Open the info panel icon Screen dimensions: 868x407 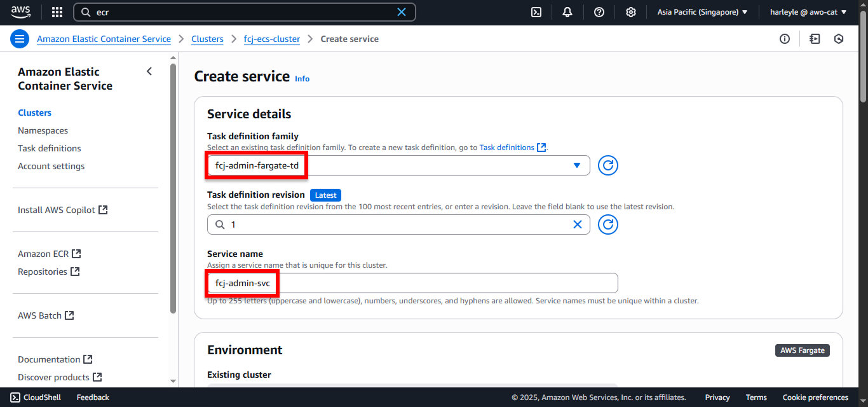785,39
